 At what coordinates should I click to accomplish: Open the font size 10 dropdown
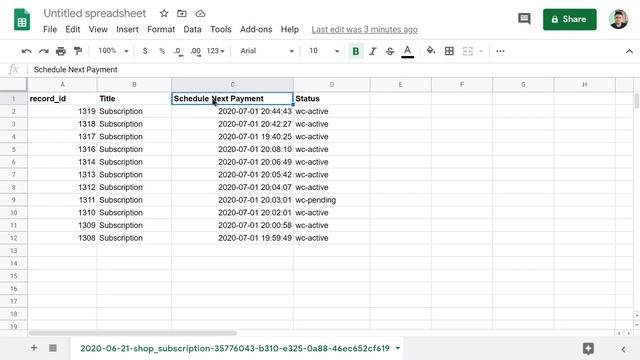click(x=324, y=51)
